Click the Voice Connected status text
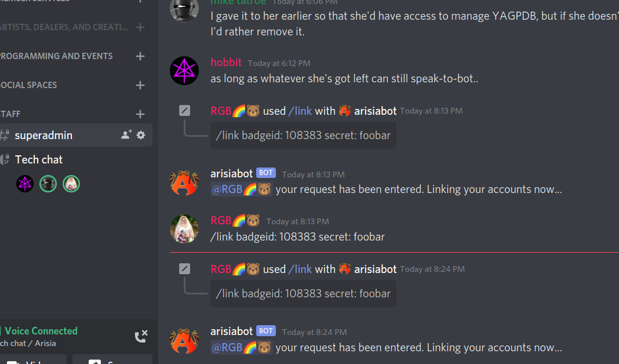This screenshot has height=364, width=619. click(41, 331)
